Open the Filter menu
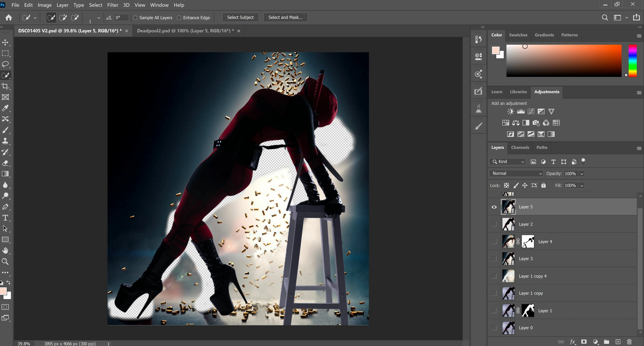Viewport: 644px width, 346px height. coord(112,5)
